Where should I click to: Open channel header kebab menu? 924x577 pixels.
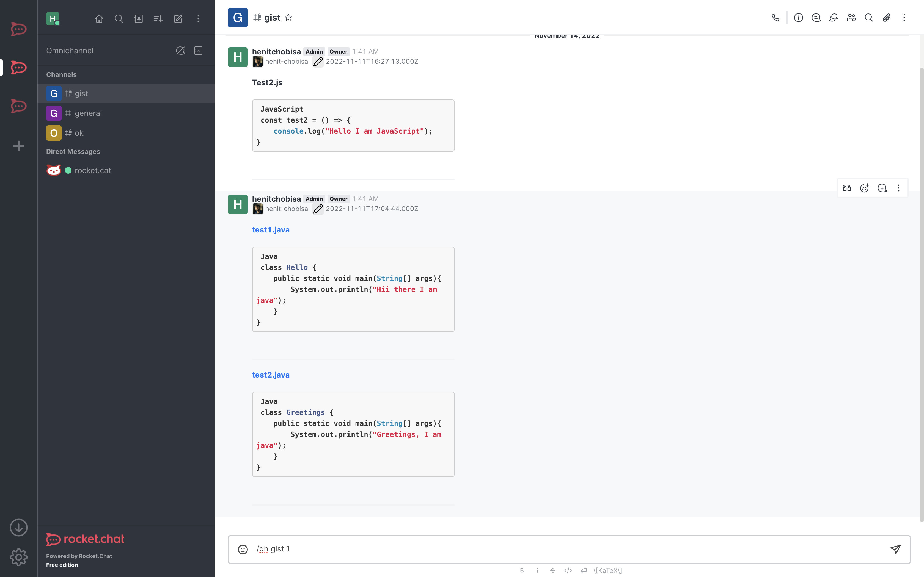click(x=904, y=18)
